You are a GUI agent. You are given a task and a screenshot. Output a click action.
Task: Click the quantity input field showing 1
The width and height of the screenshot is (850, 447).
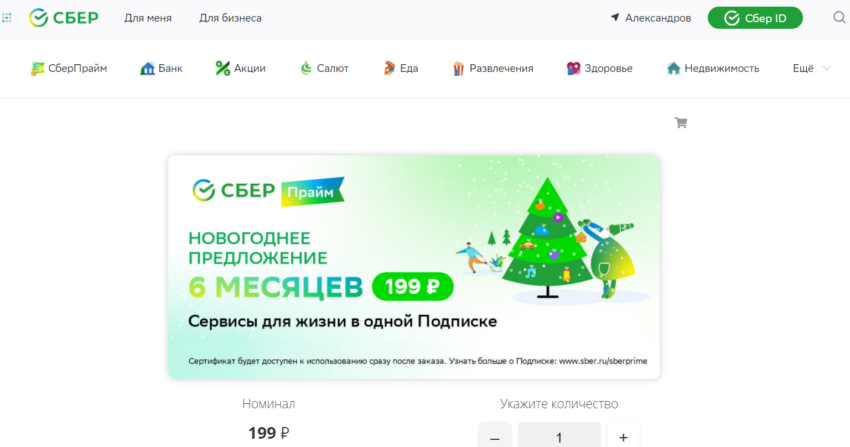pyautogui.click(x=559, y=437)
